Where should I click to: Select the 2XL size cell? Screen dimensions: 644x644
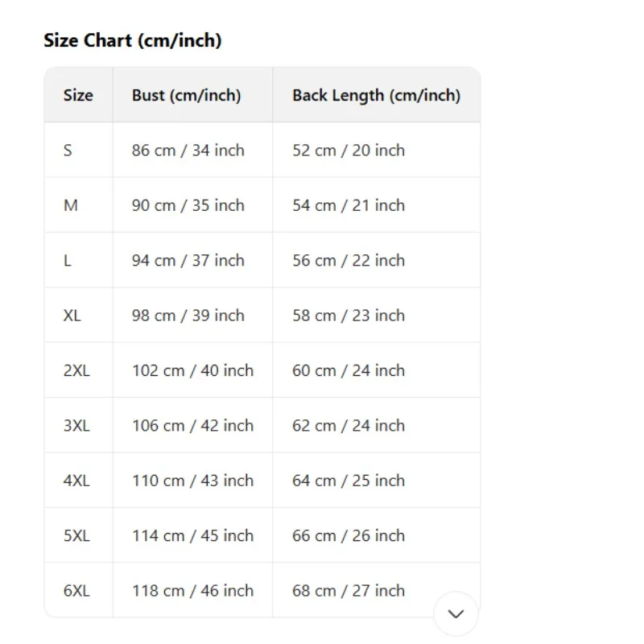pyautogui.click(x=76, y=370)
